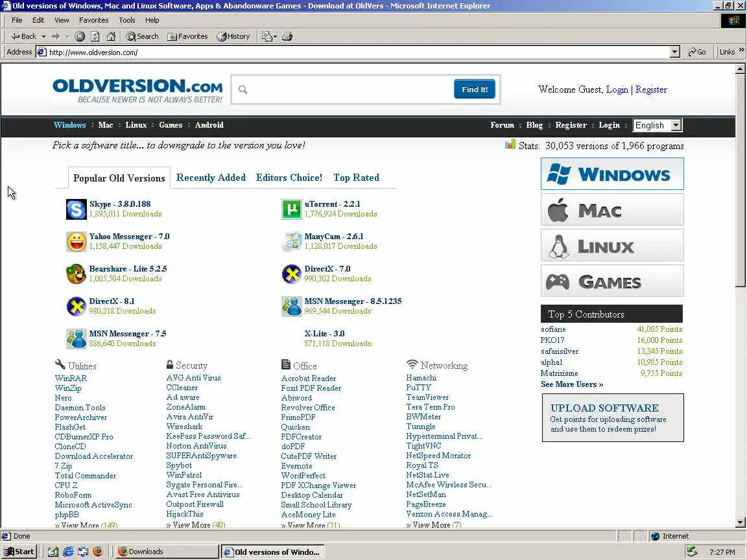Launch Internet Explorer from quick launch
This screenshot has width=747, height=560.
point(69,552)
